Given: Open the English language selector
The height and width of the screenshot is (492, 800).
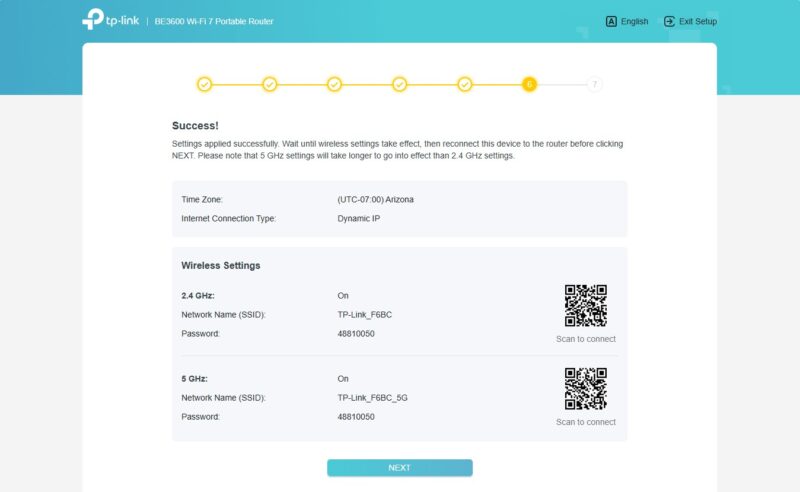Looking at the screenshot, I should tap(634, 21).
